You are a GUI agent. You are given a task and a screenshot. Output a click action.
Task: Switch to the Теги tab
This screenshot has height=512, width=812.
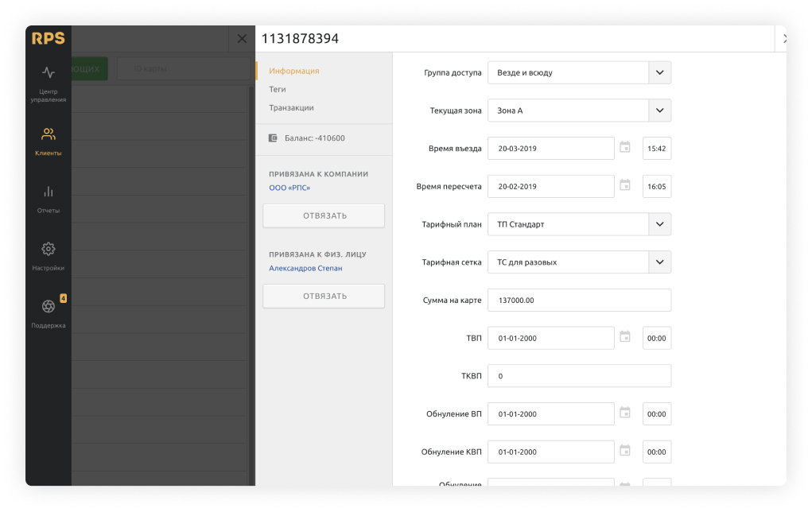tap(278, 90)
